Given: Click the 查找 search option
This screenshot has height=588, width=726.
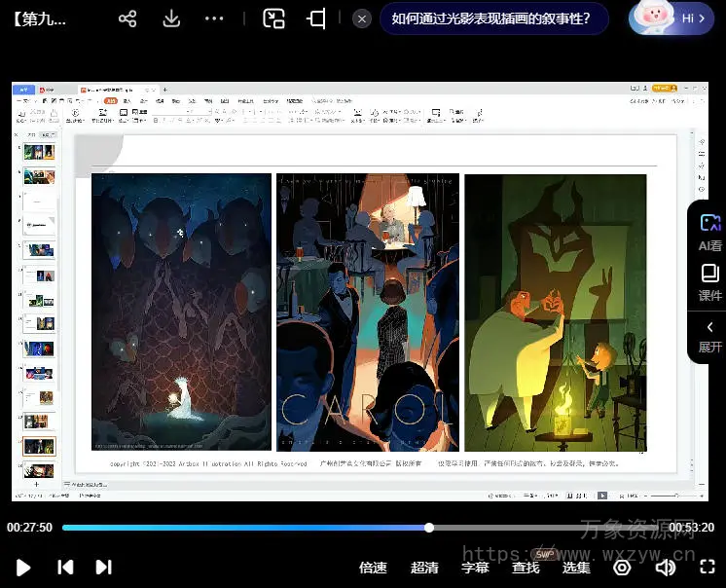Looking at the screenshot, I should [526, 567].
